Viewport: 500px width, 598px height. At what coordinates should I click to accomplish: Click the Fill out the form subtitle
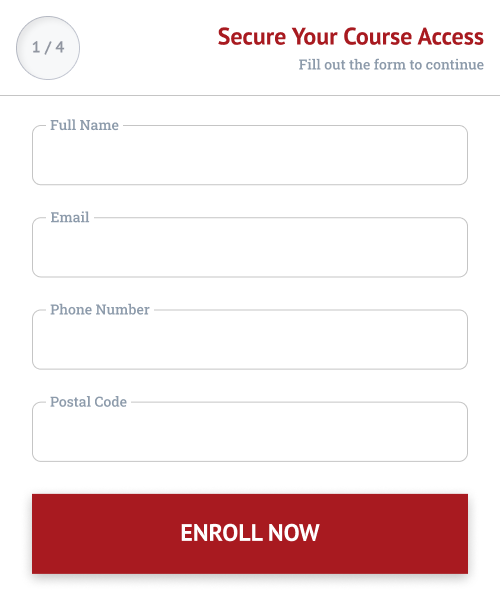tap(391, 64)
